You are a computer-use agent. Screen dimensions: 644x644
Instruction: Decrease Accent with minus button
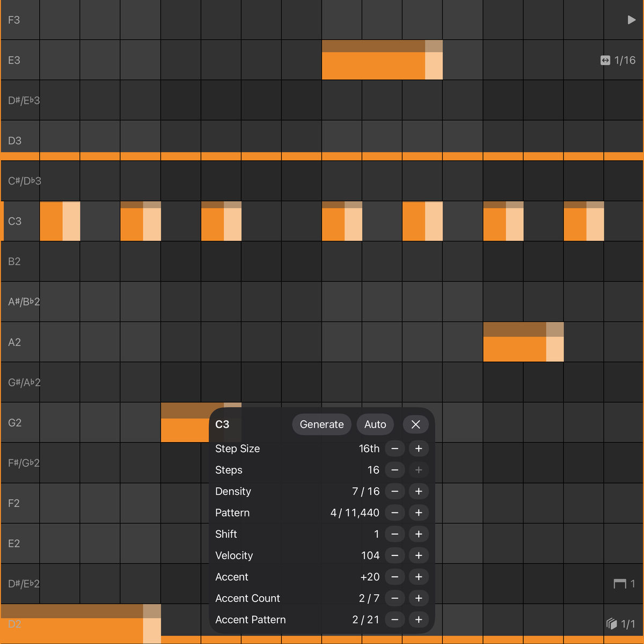tap(395, 577)
